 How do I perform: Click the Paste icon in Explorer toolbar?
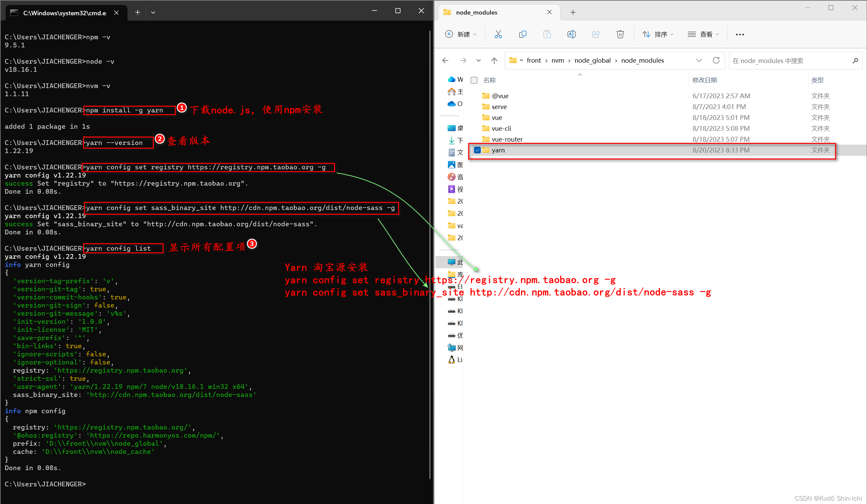pos(547,35)
